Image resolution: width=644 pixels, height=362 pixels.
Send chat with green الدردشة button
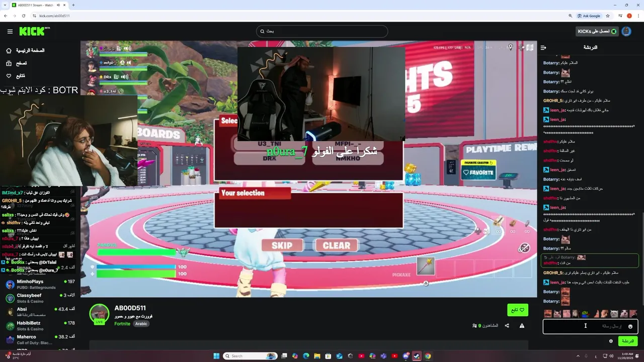pyautogui.click(x=628, y=341)
